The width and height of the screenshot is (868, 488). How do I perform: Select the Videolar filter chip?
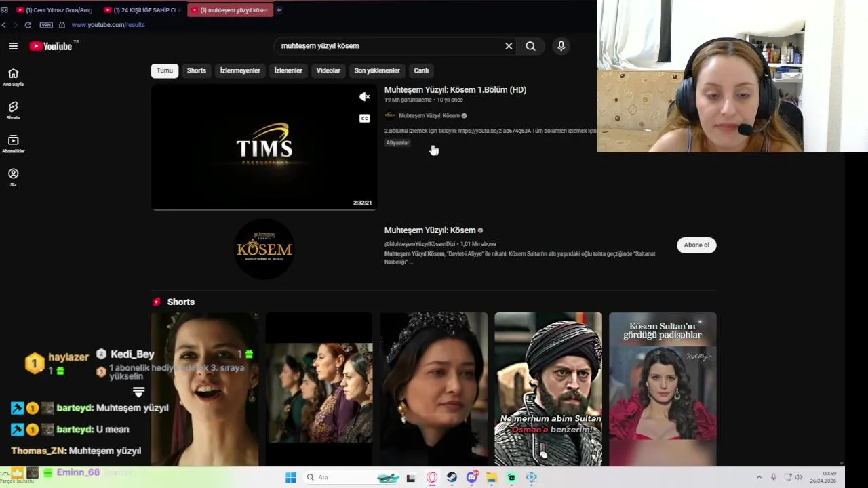pos(328,70)
